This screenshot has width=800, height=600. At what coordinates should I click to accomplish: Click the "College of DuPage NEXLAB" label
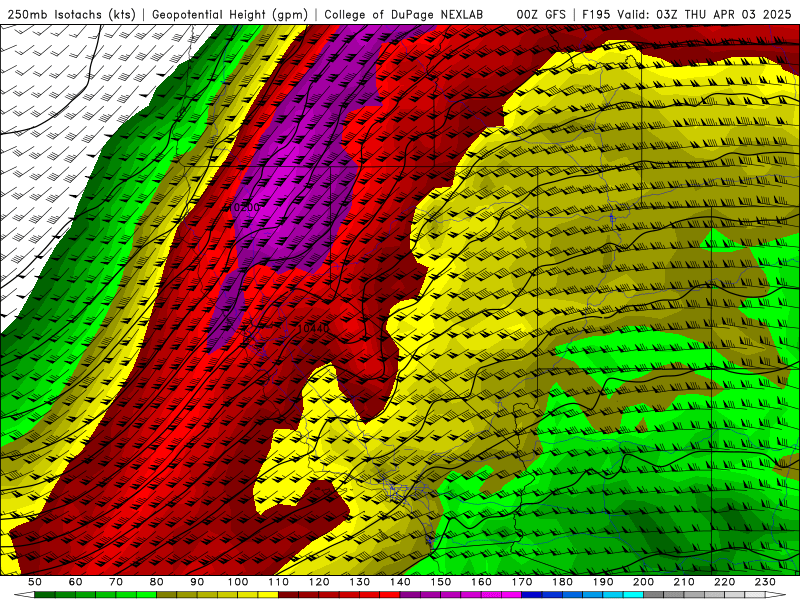(x=404, y=14)
